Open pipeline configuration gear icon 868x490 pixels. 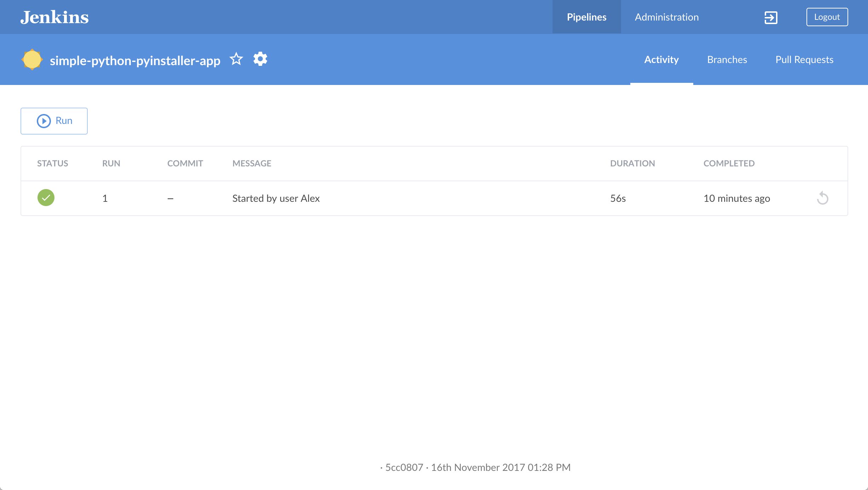click(x=260, y=59)
